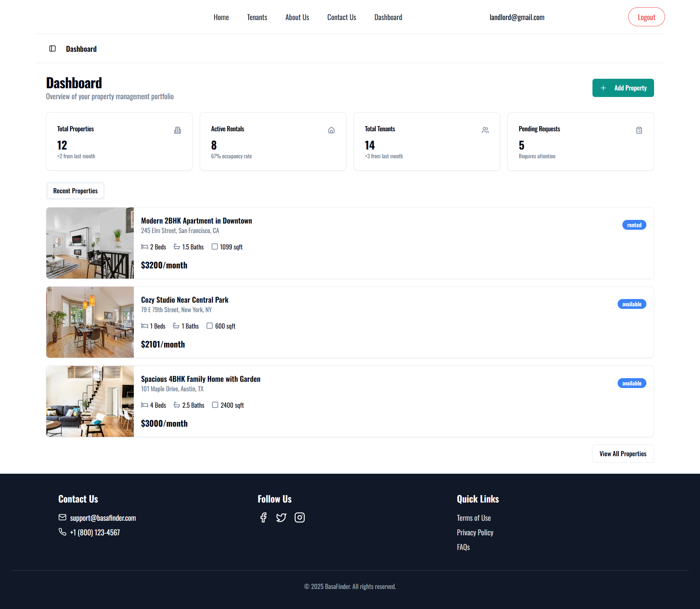Go to About Us page

(x=297, y=17)
